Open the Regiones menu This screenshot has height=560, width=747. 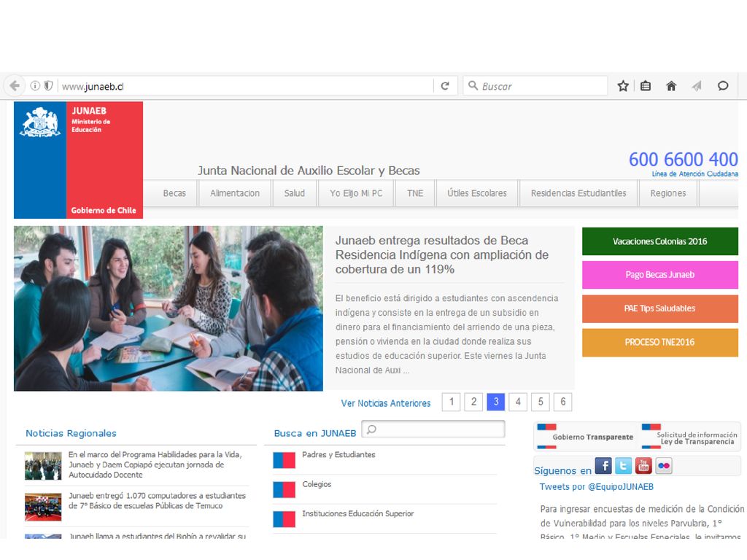click(x=668, y=192)
